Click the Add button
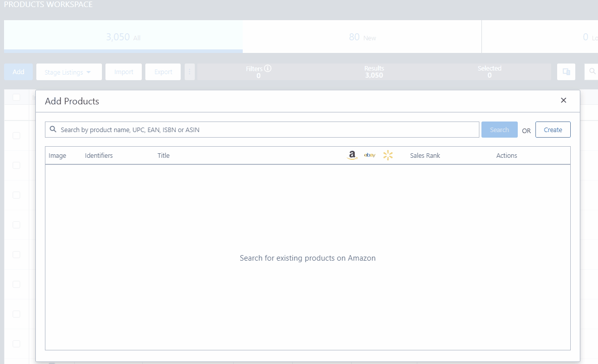The image size is (598, 364). (x=18, y=72)
